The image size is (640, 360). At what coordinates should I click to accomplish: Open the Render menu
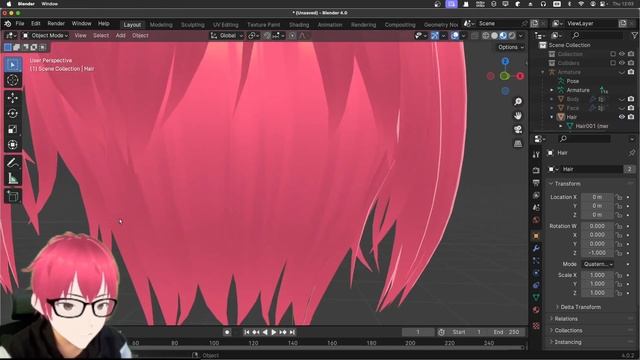56,24
